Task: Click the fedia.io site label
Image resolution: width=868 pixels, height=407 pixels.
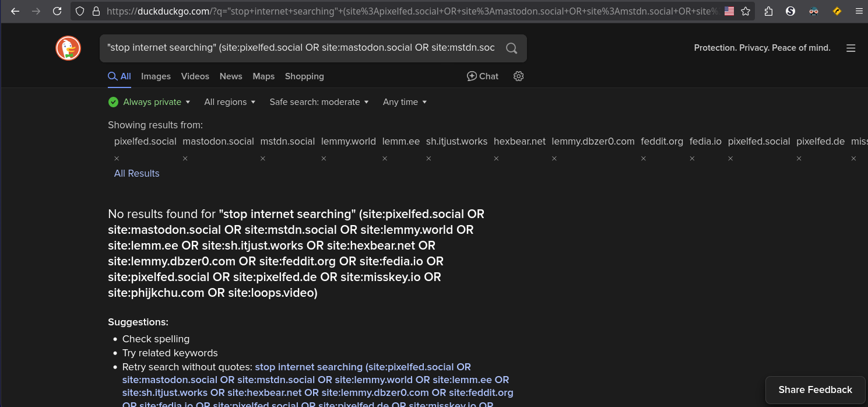Action: click(705, 141)
